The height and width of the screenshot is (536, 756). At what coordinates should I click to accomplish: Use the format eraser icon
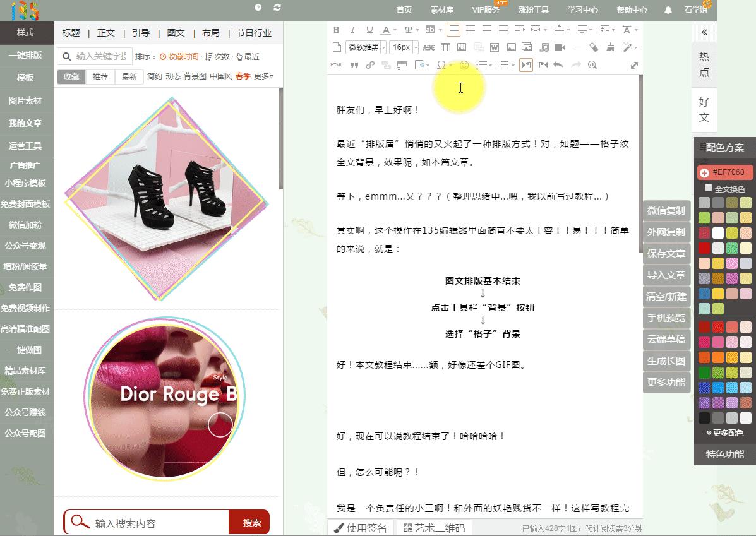click(594, 47)
